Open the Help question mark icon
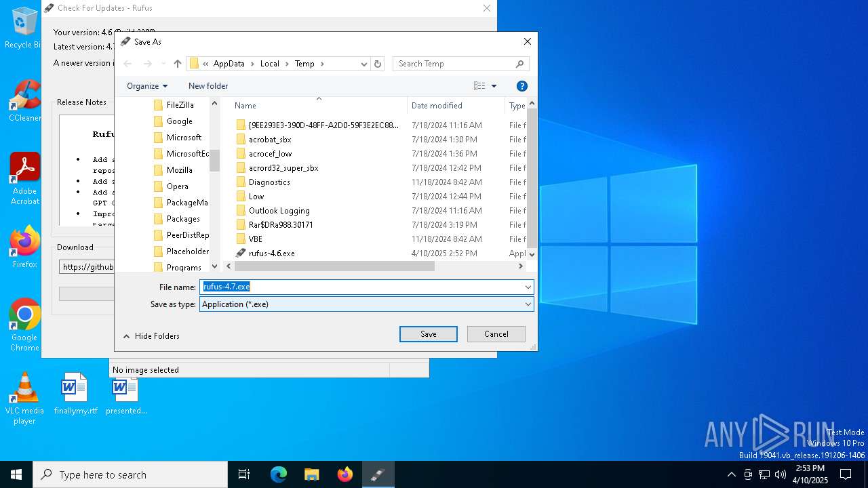This screenshot has width=868, height=488. click(521, 86)
